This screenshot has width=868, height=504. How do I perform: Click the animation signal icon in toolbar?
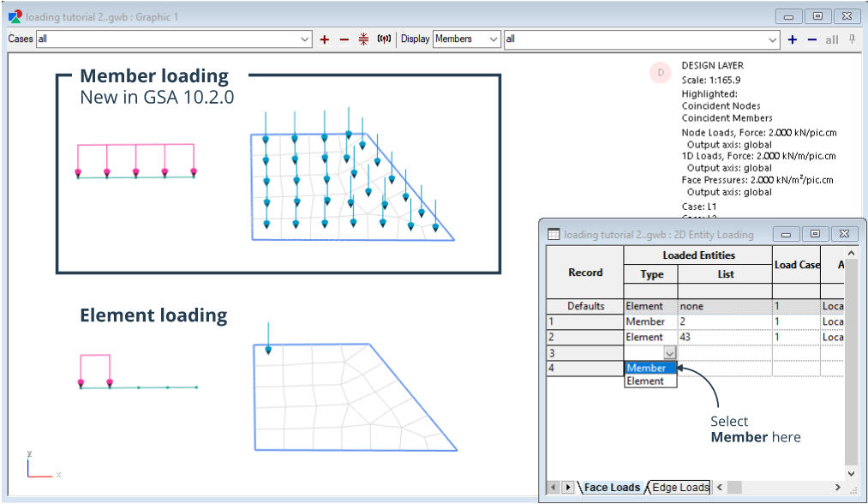point(384,39)
